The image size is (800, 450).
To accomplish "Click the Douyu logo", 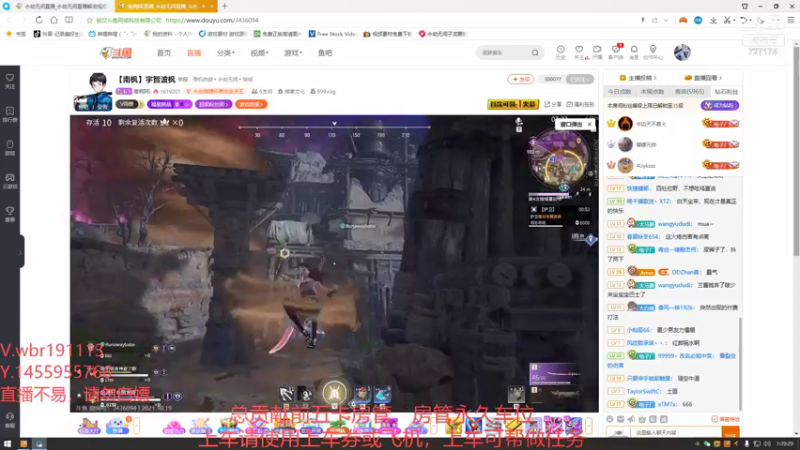I will click(116, 53).
